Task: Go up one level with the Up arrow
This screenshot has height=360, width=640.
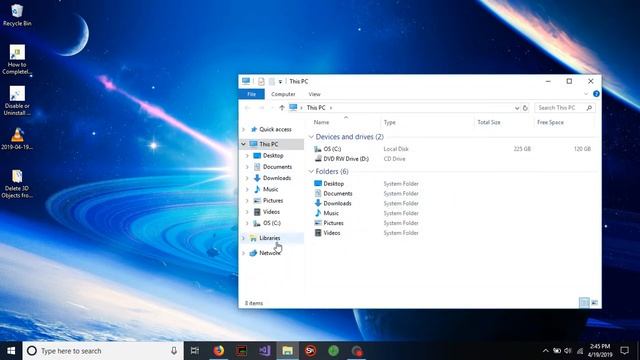Action: pyautogui.click(x=282, y=108)
